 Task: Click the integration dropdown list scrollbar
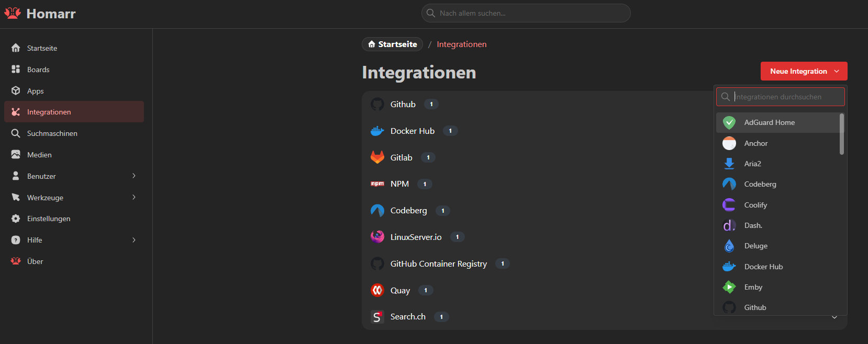tap(841, 134)
